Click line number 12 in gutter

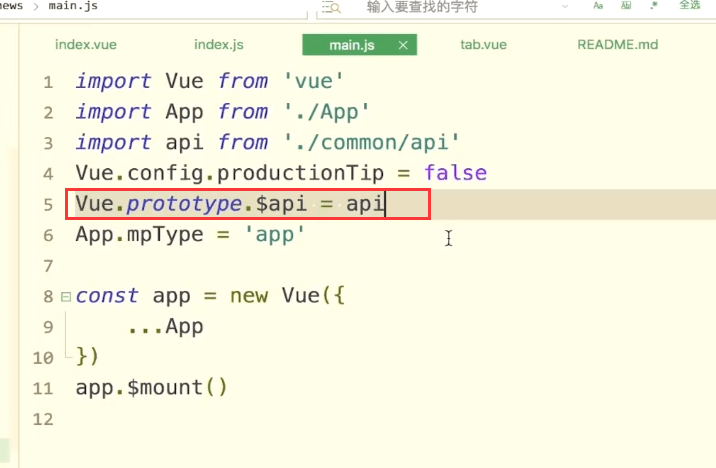43,419
